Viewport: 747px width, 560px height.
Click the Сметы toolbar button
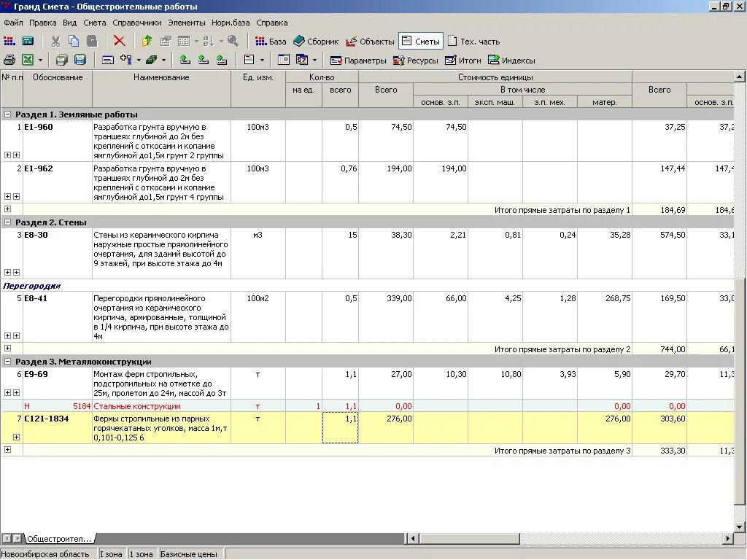(421, 42)
